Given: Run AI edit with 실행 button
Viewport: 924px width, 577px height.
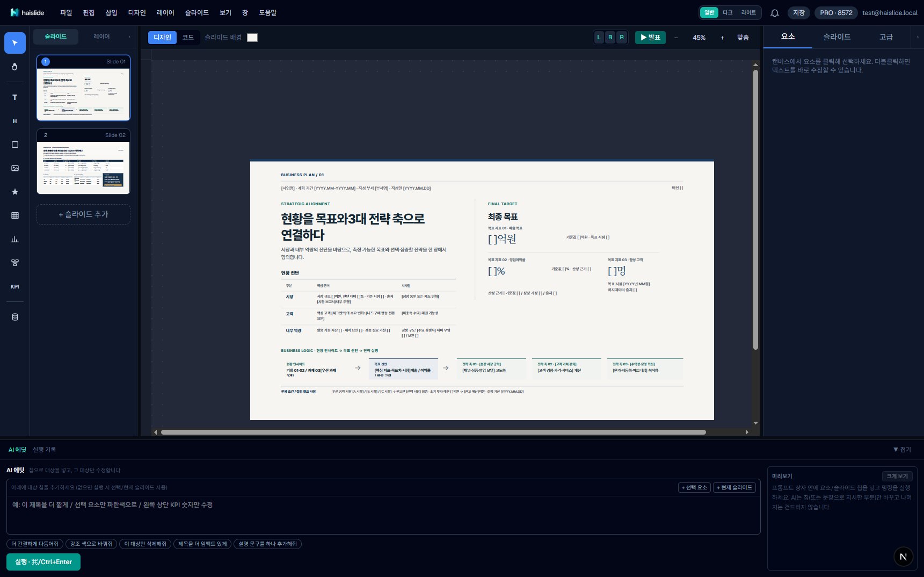Looking at the screenshot, I should (43, 562).
